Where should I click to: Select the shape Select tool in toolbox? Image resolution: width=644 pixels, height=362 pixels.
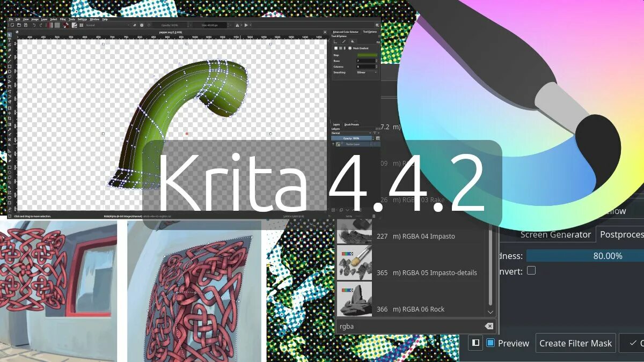10,35
